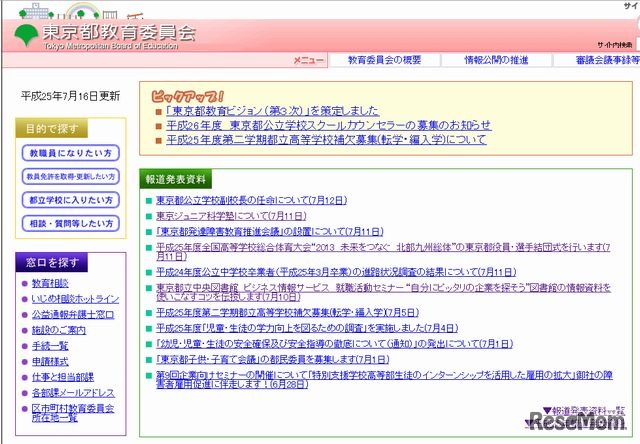Open the 仕事と担当部課 link

tap(63, 377)
